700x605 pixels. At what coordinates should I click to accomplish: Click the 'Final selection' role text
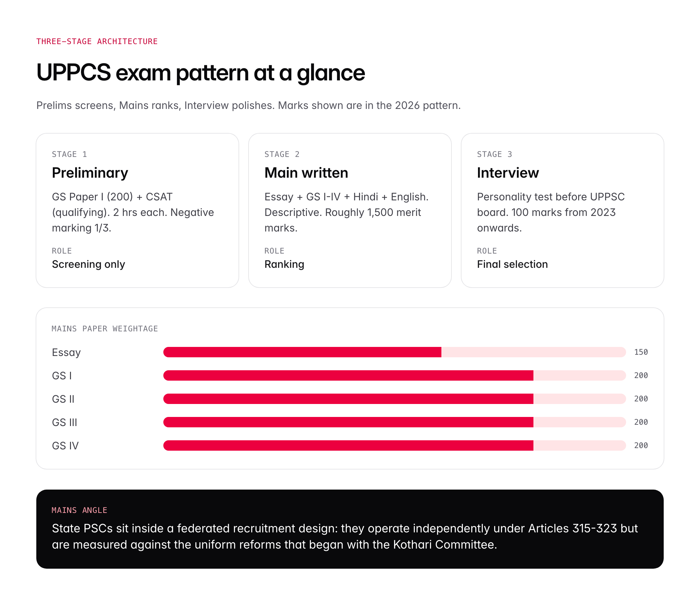click(x=512, y=264)
